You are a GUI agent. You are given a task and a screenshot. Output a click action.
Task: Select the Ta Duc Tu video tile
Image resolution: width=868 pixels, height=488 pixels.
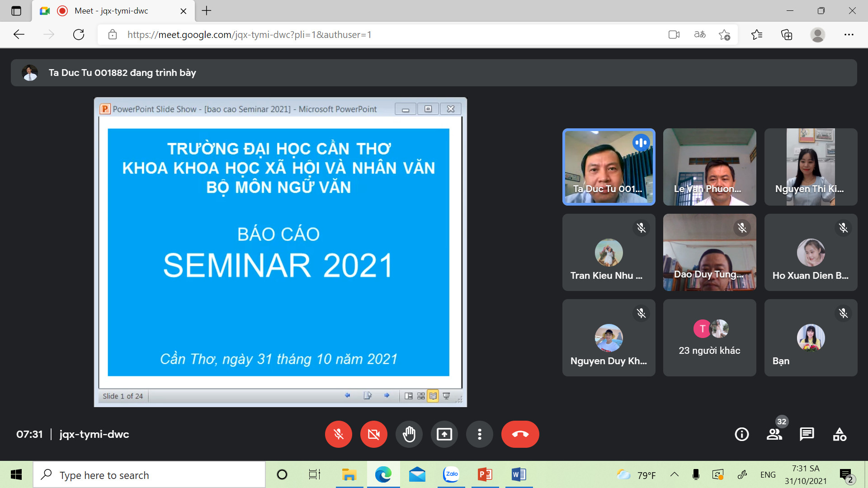(609, 167)
